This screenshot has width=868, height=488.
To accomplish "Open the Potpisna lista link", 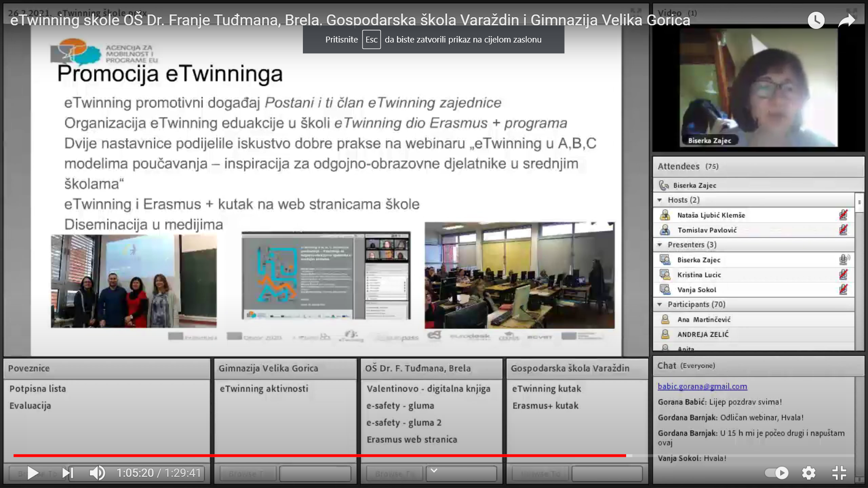I will pyautogui.click(x=38, y=389).
